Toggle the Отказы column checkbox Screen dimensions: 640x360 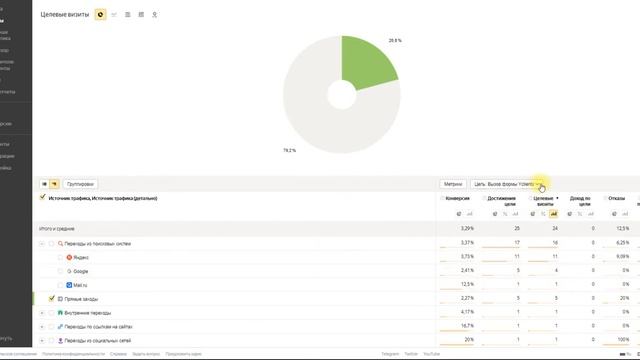coord(605,198)
